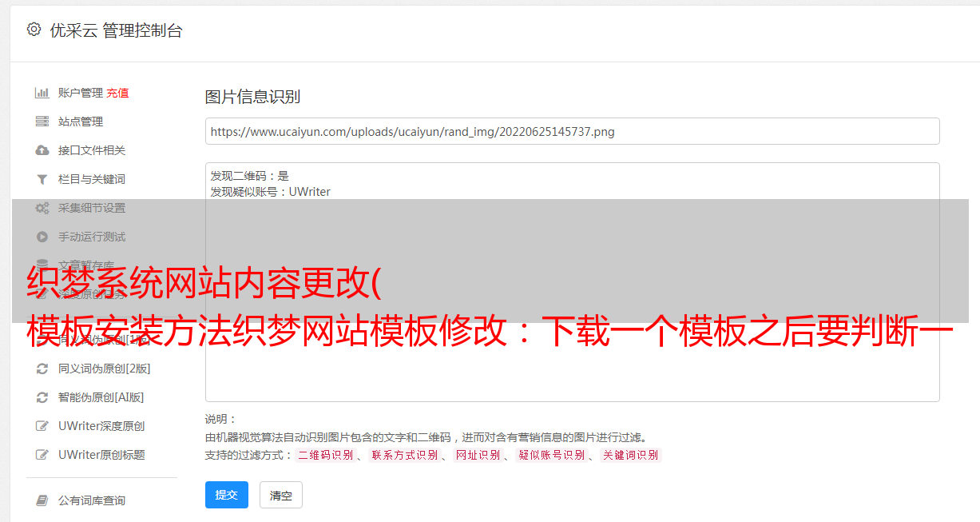Open the 充值 recharge link
The image size is (980, 522).
click(117, 93)
